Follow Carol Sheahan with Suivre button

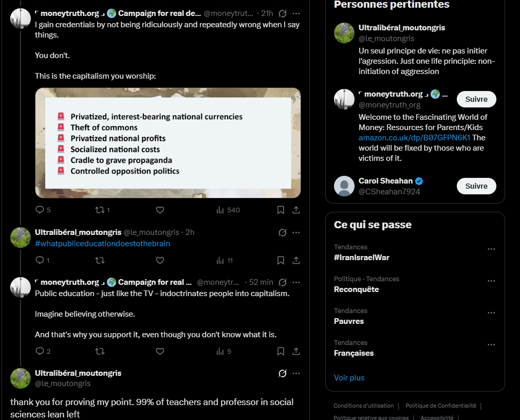(x=476, y=186)
